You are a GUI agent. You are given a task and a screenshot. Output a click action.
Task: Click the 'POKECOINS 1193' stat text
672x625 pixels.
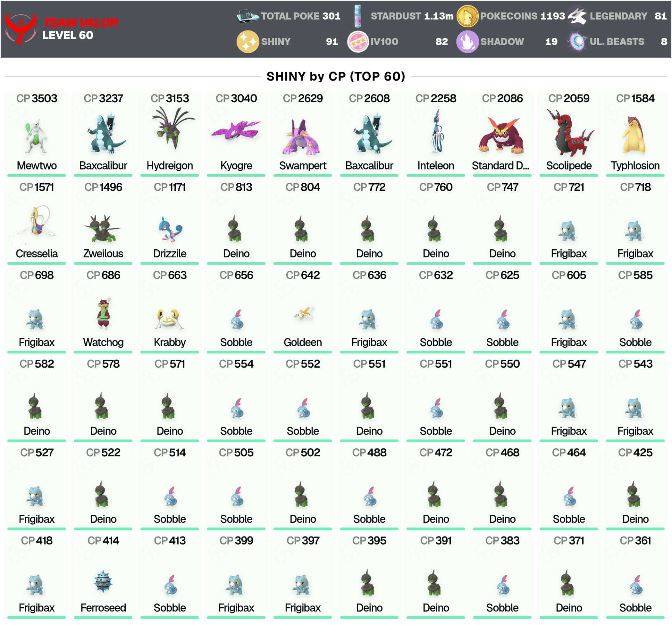click(523, 16)
